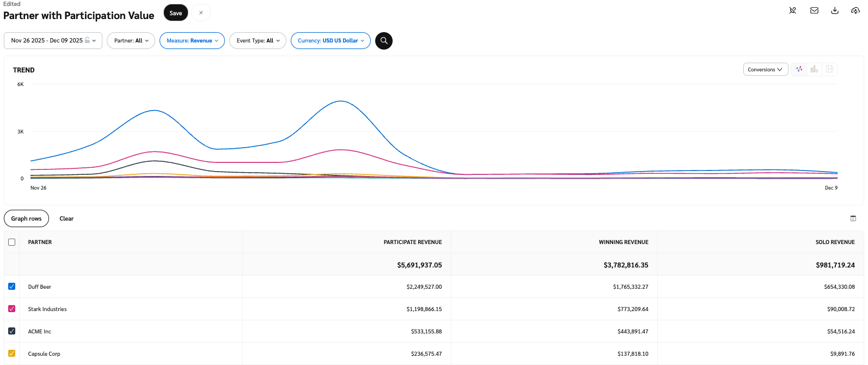
Task: Click the Graph rows button
Action: coord(26,218)
